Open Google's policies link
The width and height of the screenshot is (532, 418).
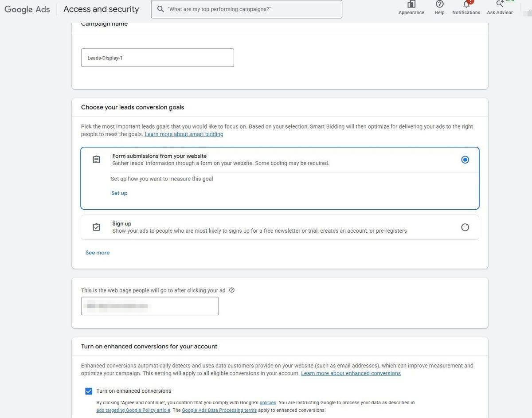pos(268,403)
